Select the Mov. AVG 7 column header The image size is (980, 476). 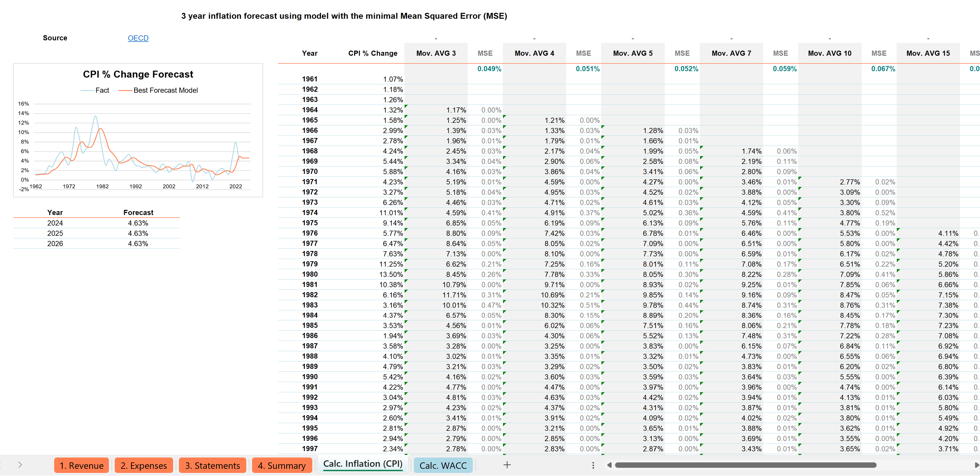[731, 53]
